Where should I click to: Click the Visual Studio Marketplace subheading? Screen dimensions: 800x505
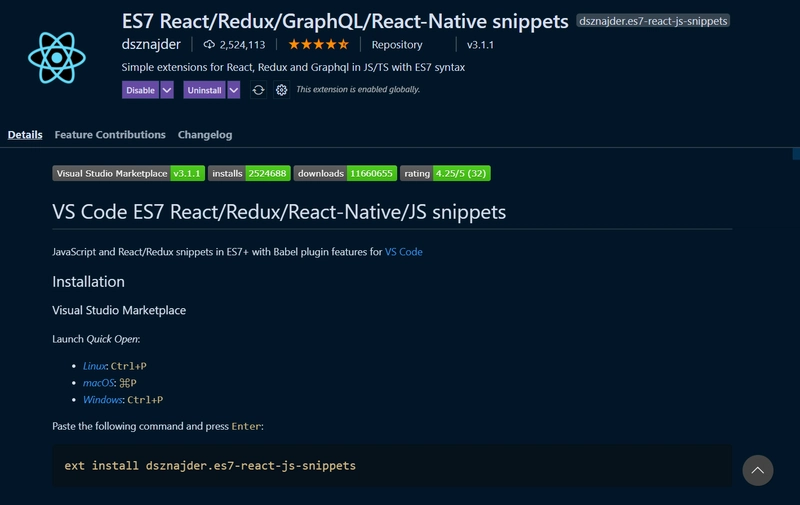point(119,310)
